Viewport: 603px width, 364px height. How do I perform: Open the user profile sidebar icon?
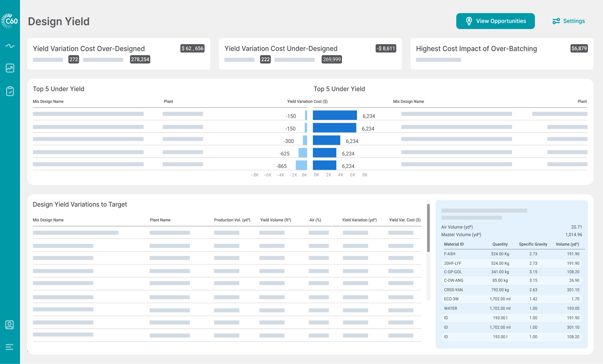point(10,325)
